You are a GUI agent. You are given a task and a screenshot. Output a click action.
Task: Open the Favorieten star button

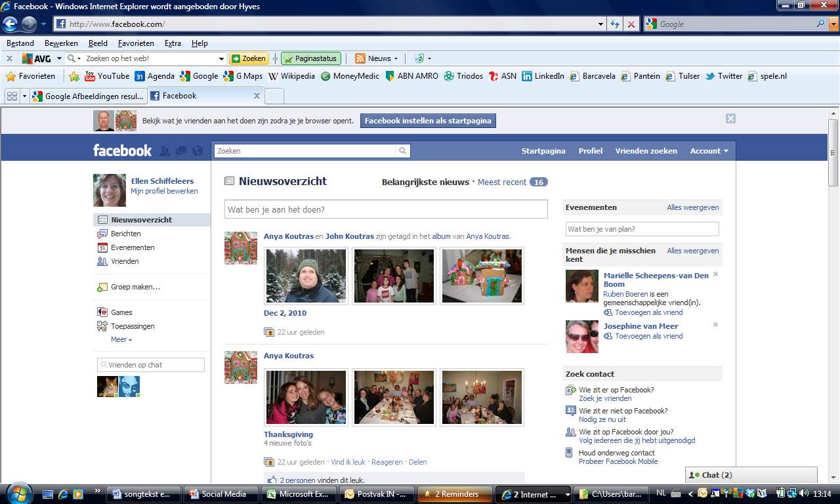tap(30, 76)
